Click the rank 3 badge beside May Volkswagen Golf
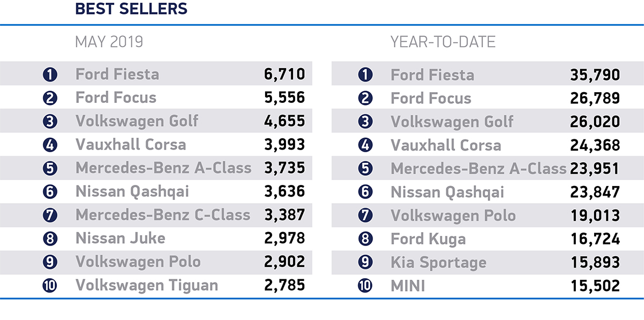The image size is (644, 320). (x=50, y=121)
